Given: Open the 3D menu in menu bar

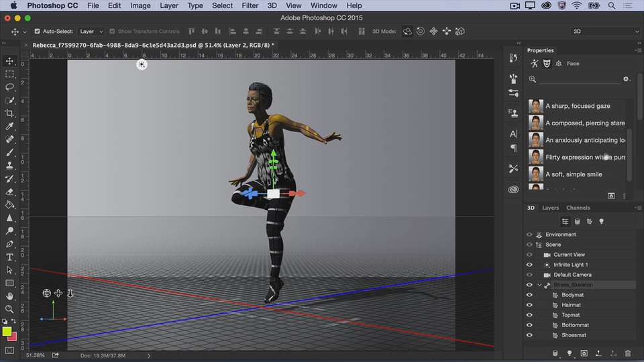Looking at the screenshot, I should (x=272, y=6).
